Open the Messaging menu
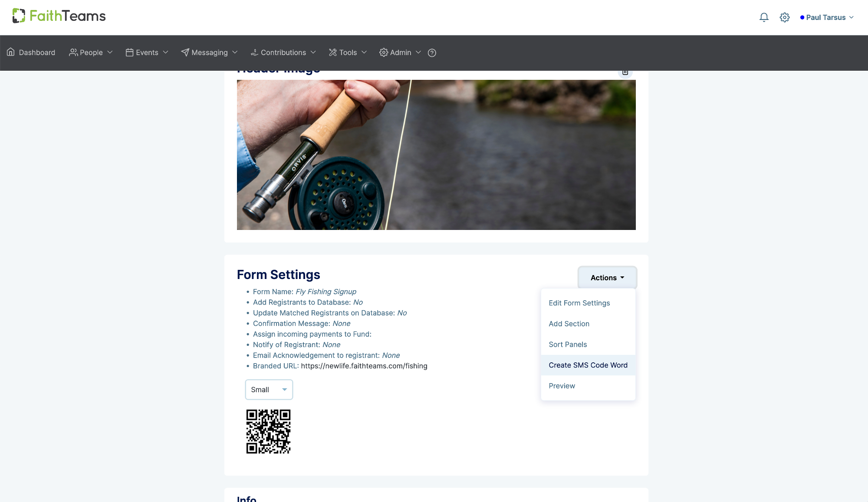The height and width of the screenshot is (502, 868). 209,52
